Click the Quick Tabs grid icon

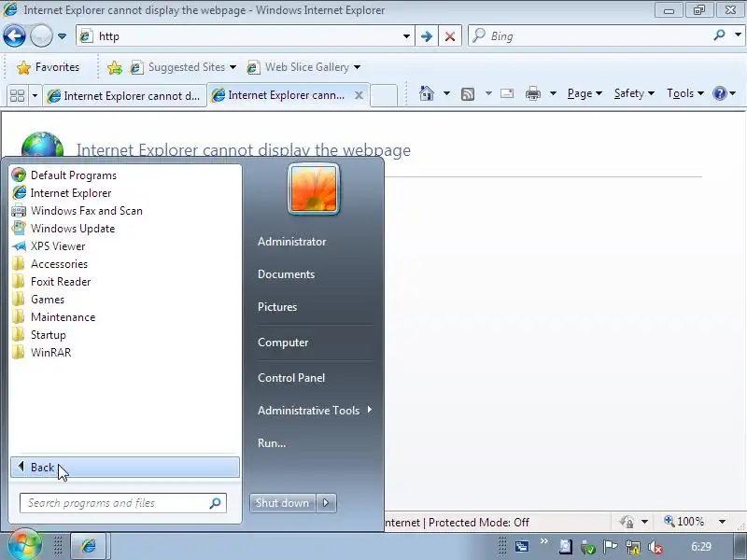18,96
